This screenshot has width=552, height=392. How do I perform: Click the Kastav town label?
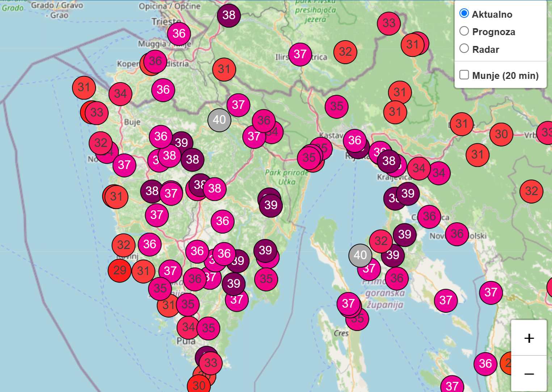331,136
